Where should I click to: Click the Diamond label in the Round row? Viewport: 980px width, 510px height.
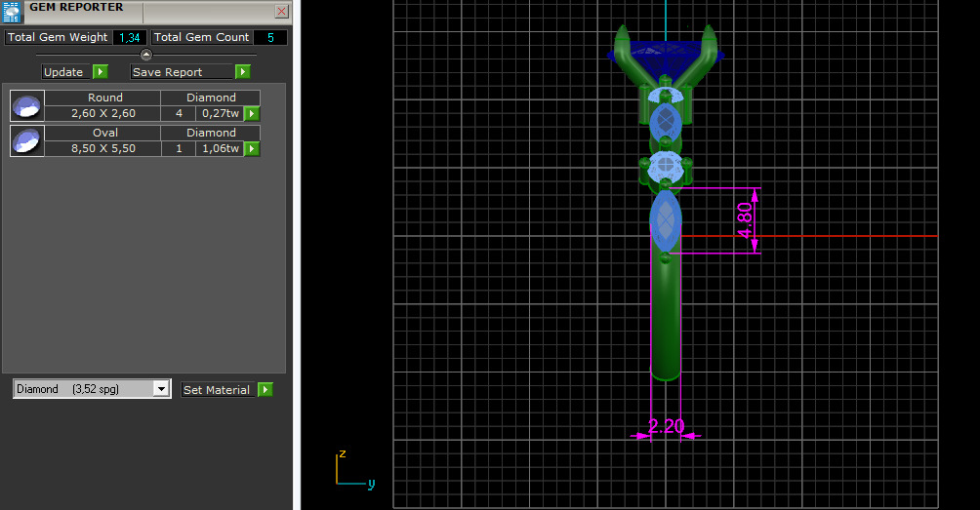(211, 98)
